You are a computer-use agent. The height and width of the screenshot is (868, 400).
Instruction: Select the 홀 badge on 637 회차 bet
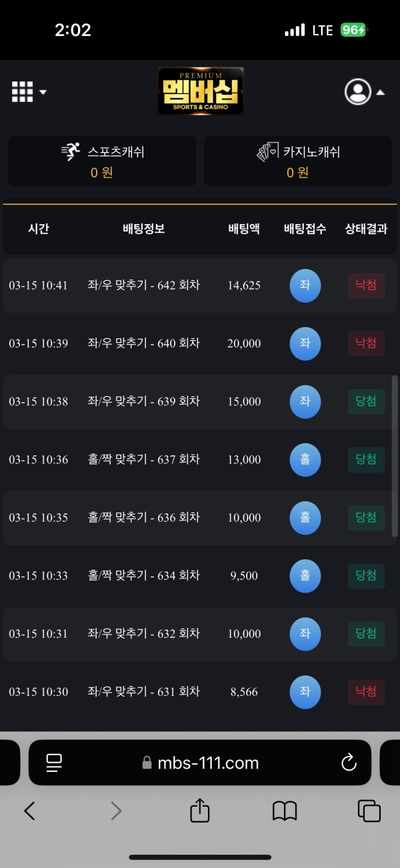point(305,460)
